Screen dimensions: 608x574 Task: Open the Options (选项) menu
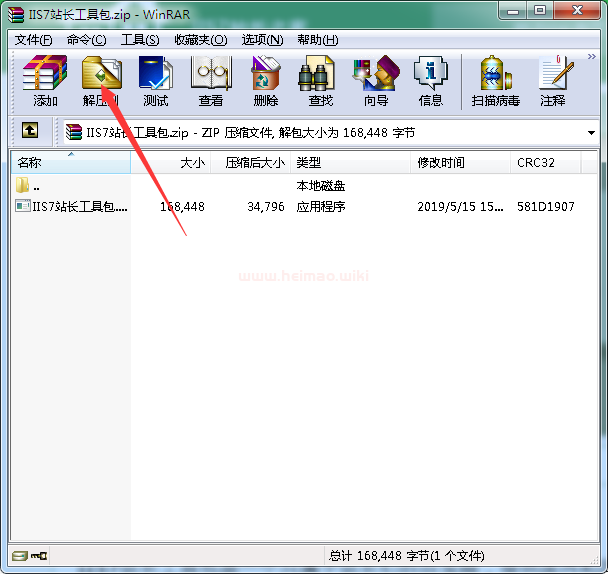click(262, 40)
